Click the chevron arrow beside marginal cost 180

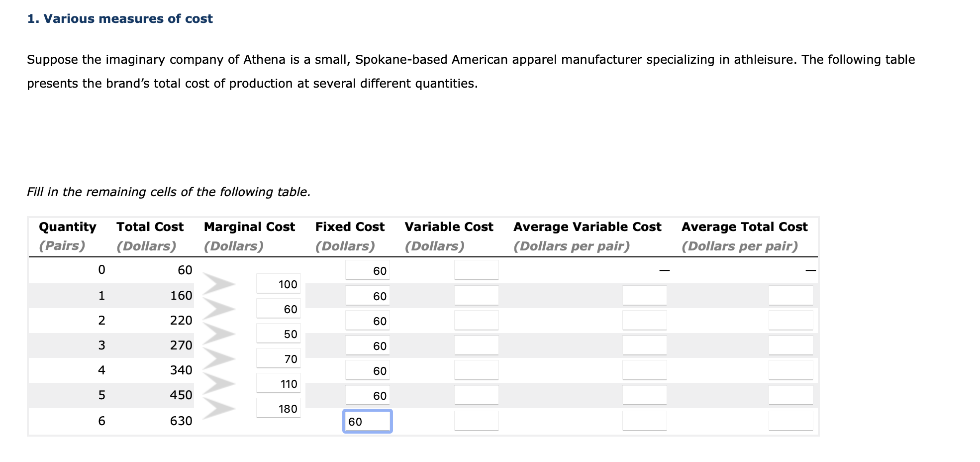(x=219, y=408)
